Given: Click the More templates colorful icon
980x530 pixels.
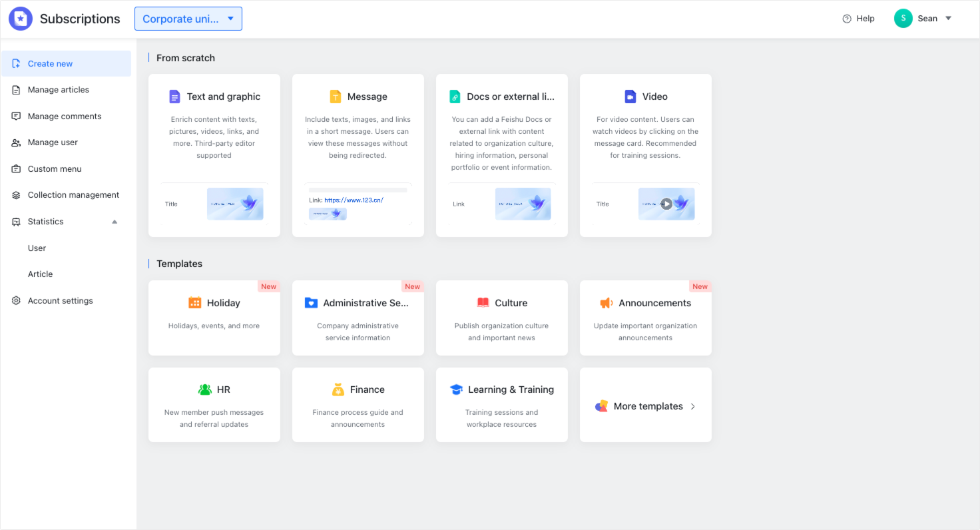Looking at the screenshot, I should point(602,406).
